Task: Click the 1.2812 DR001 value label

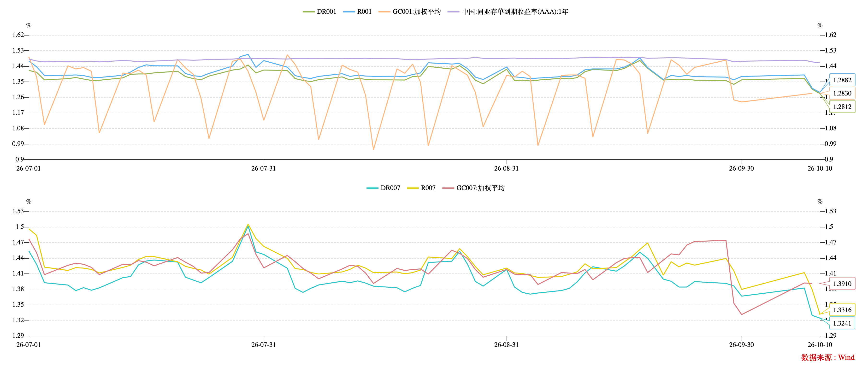Action: click(842, 107)
